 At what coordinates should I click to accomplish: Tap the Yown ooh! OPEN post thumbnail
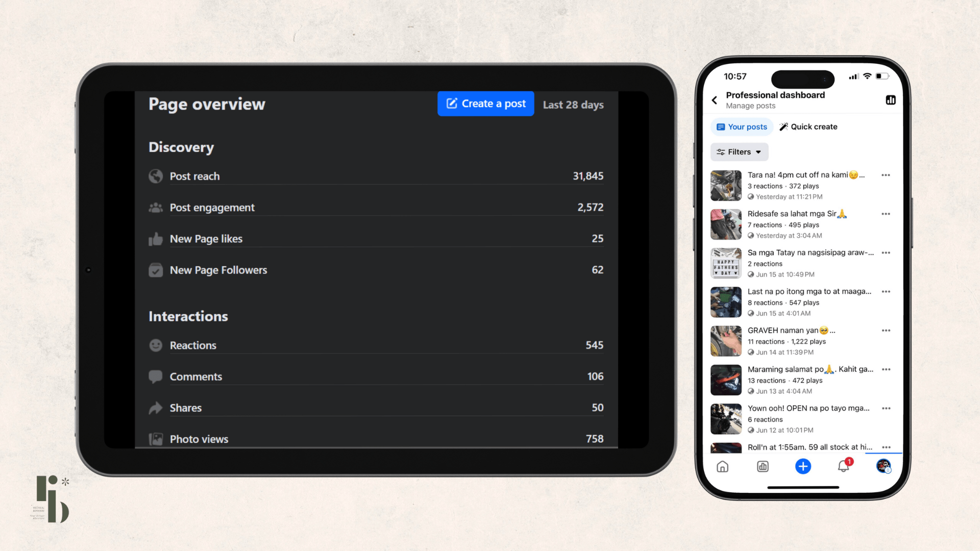point(726,419)
